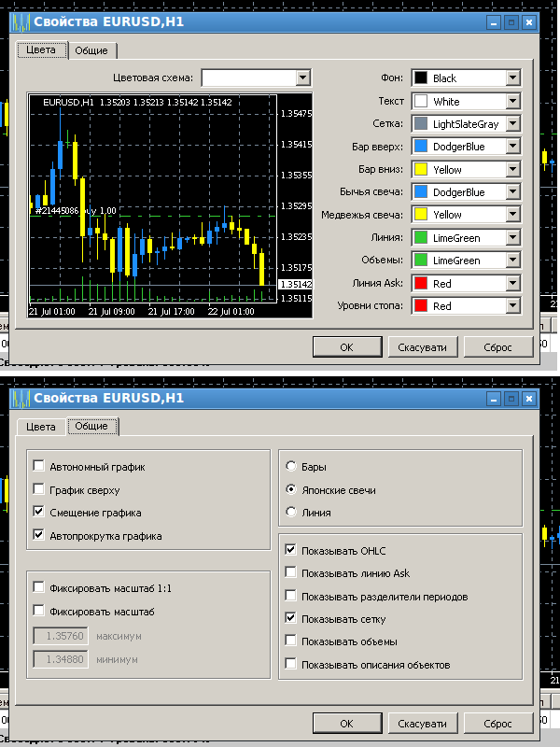Viewport: 560px width, 747px height.
Task: Reset with Сброс in the general settings dialog
Action: [497, 723]
